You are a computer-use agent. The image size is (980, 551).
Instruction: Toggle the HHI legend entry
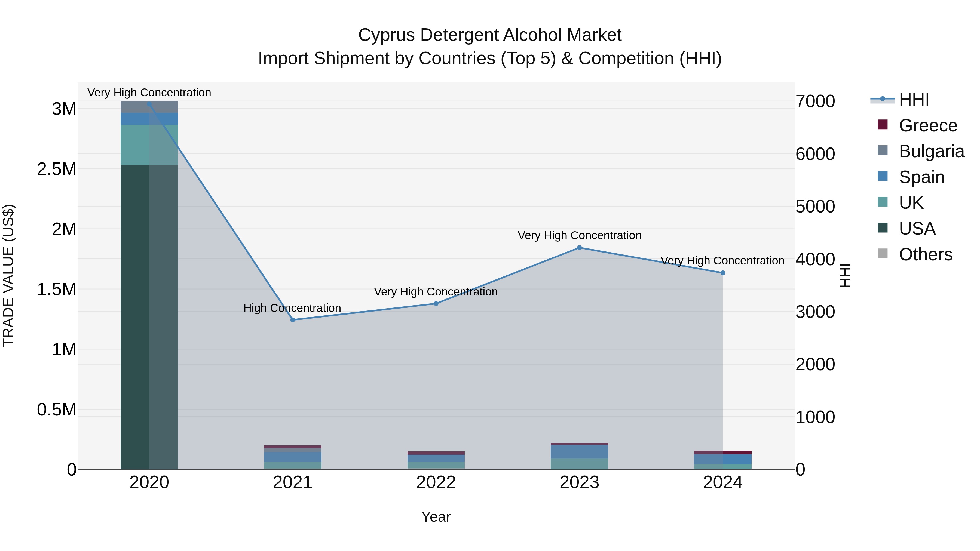click(900, 100)
